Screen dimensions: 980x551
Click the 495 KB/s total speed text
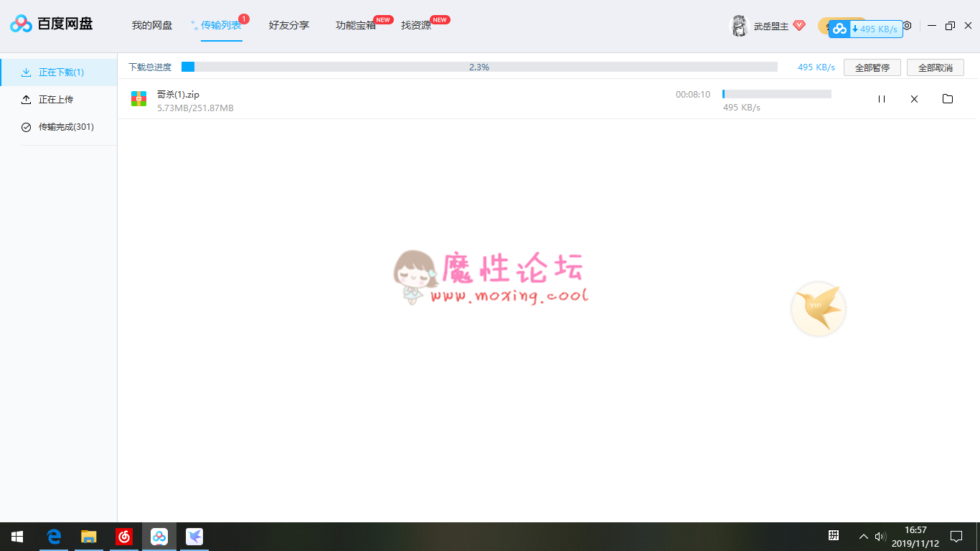pos(816,67)
